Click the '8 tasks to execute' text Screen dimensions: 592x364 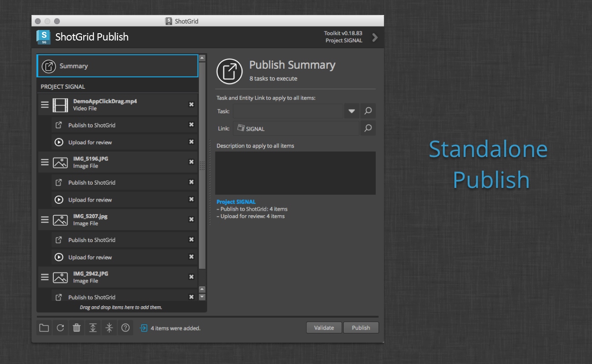273,78
